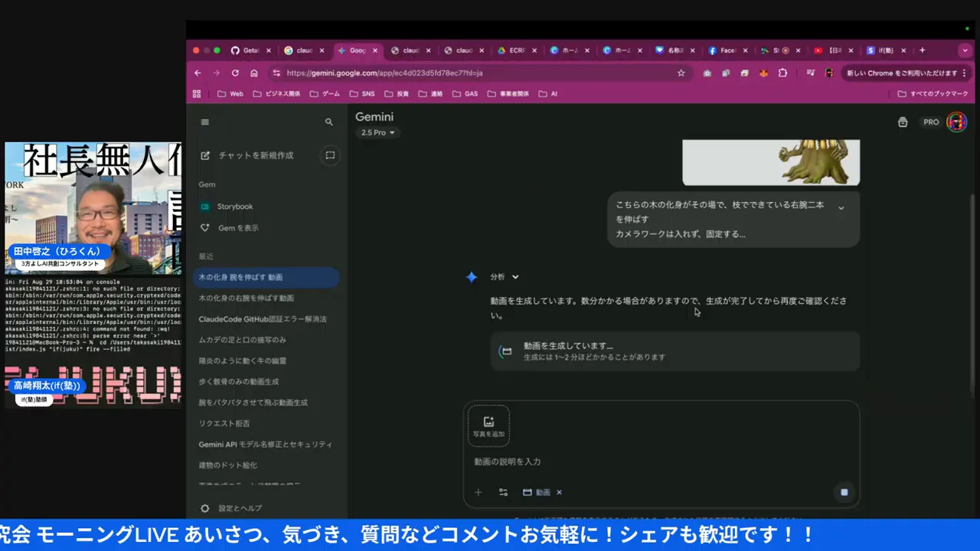This screenshot has width=980, height=551.
Task: Remove the 動画 tool chip
Action: (559, 492)
